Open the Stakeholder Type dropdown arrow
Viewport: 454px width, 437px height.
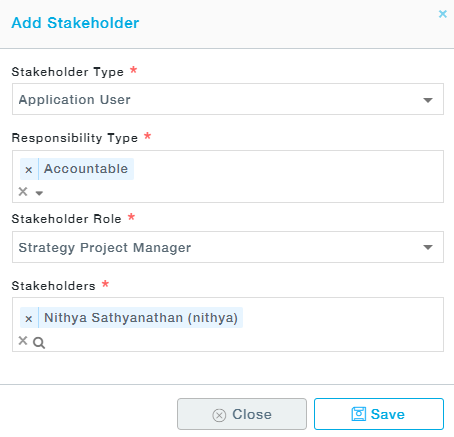pyautogui.click(x=428, y=100)
